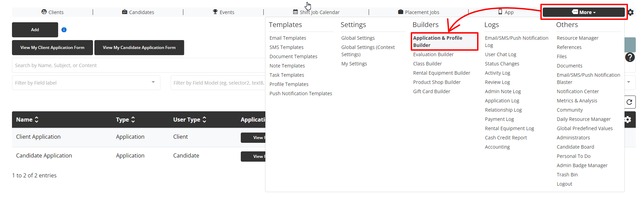Click the Add button

click(x=35, y=30)
